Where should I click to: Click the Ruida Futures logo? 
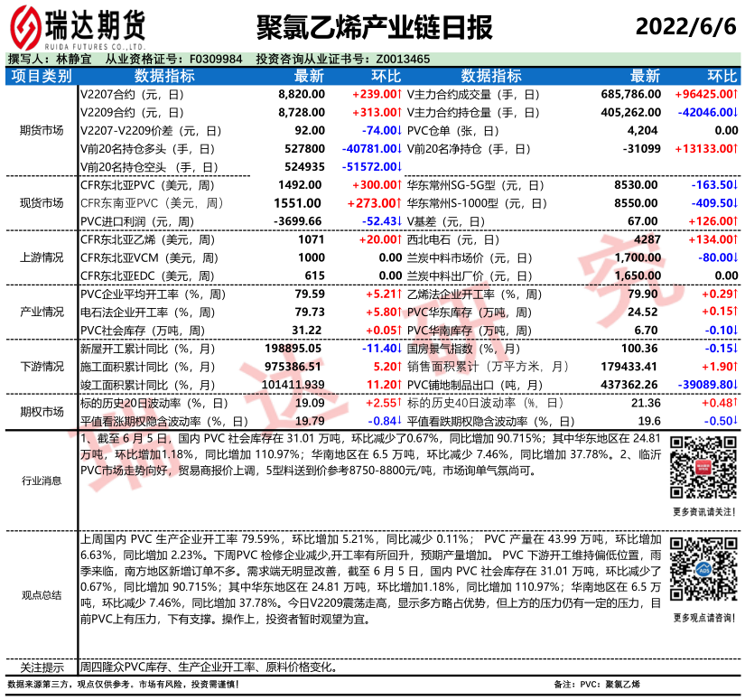pyautogui.click(x=81, y=27)
